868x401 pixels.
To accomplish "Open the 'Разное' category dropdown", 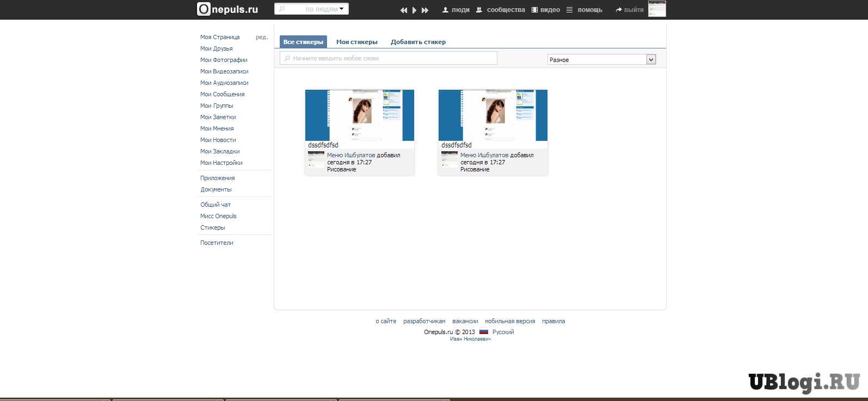I will (x=651, y=60).
